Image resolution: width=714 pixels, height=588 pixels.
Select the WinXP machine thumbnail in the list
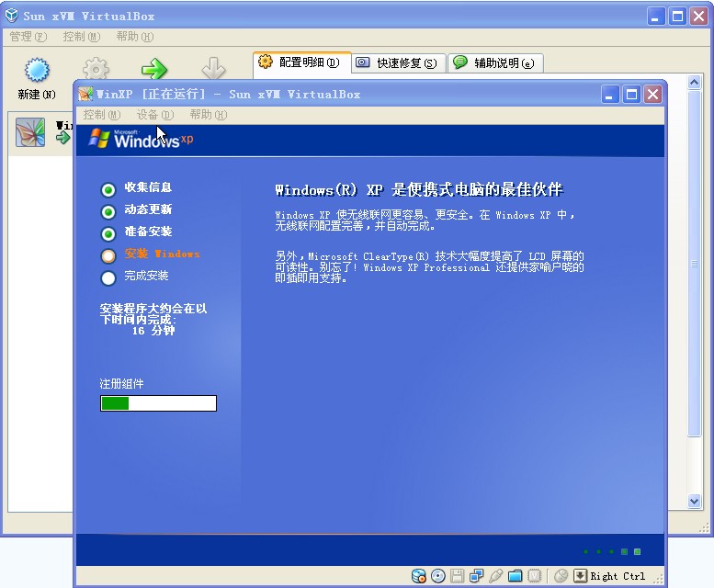30,132
